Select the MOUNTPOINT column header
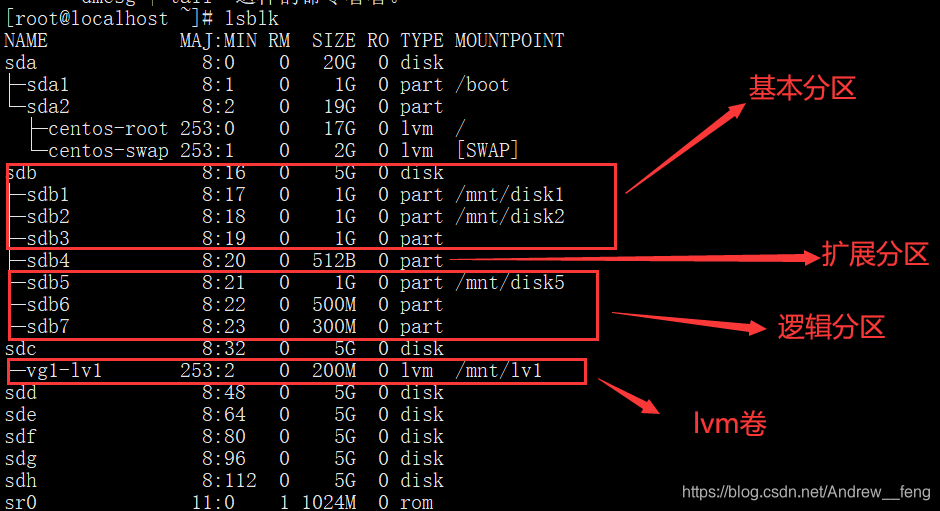Image resolution: width=940 pixels, height=511 pixels. tap(510, 40)
